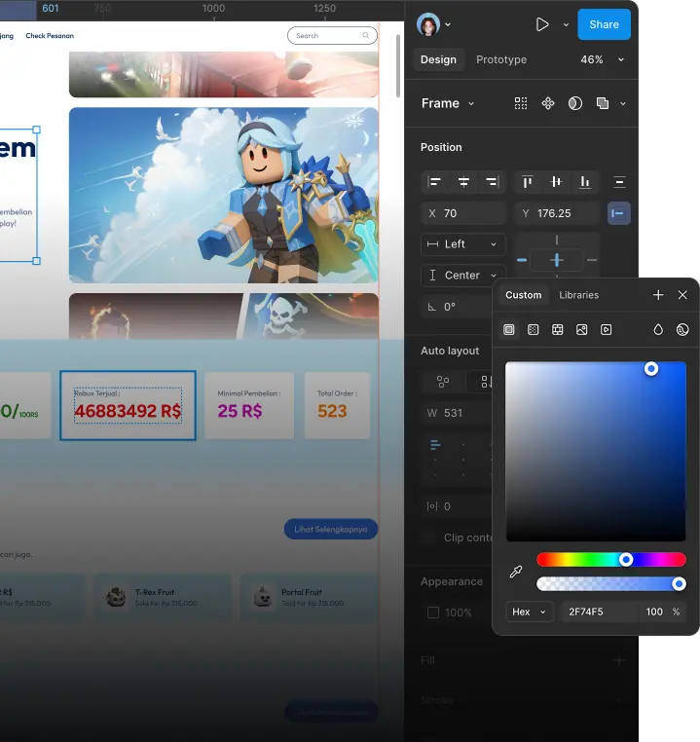The image size is (700, 742).
Task: Open the Left horizontal constraint dropdown
Action: pos(463,244)
